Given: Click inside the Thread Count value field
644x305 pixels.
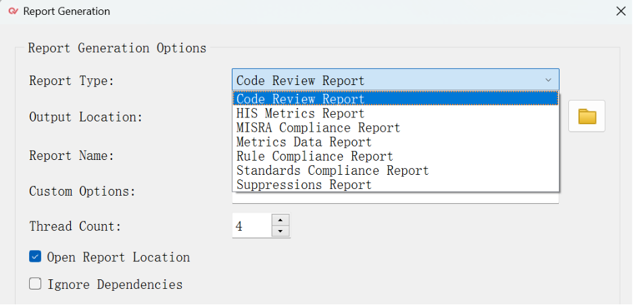Looking at the screenshot, I should click(x=251, y=226).
